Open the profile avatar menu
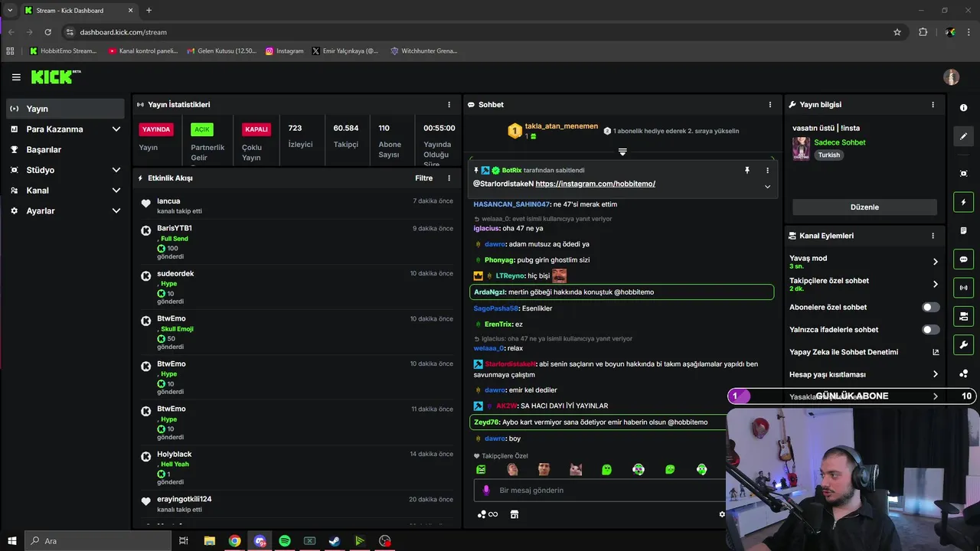The image size is (980, 551). click(x=951, y=77)
